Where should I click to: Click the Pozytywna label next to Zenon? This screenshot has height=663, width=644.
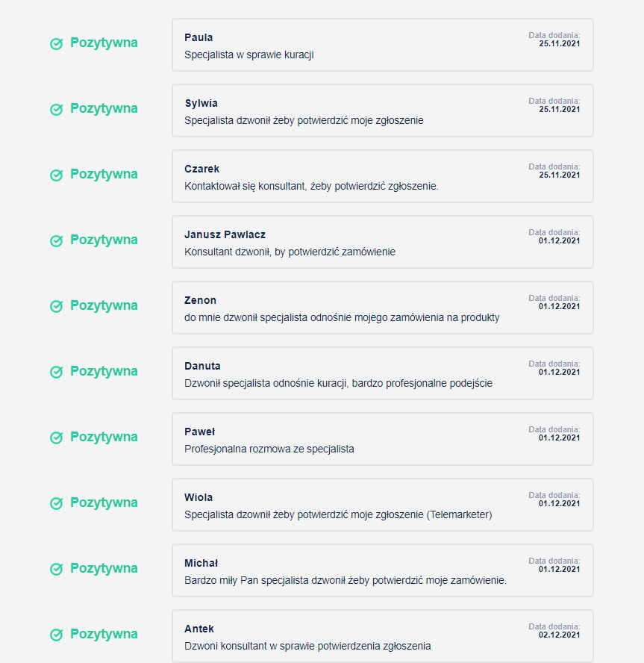click(x=104, y=306)
